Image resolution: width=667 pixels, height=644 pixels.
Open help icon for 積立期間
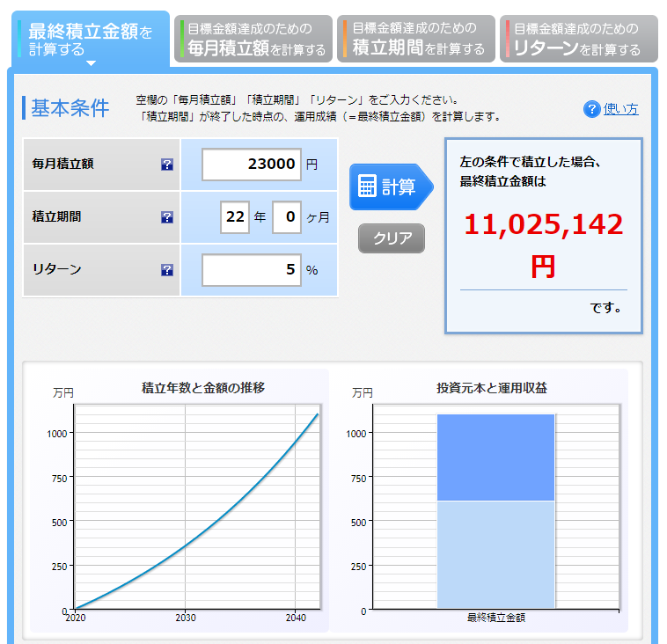(x=167, y=217)
